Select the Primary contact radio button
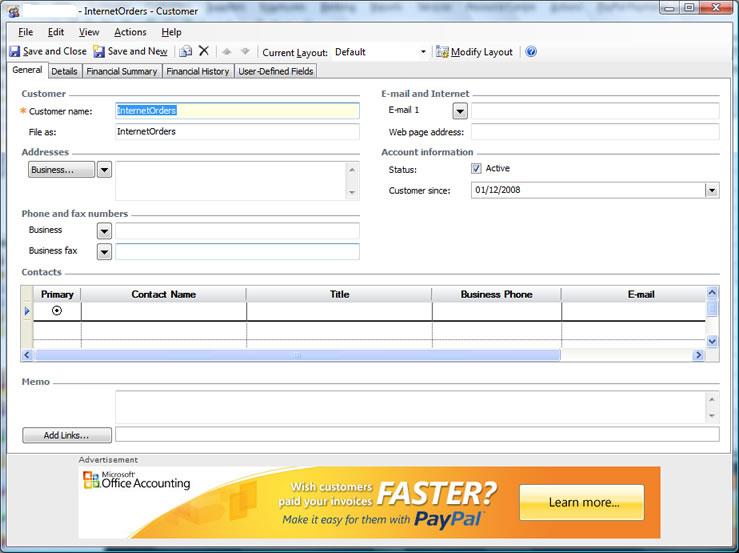 (x=57, y=311)
